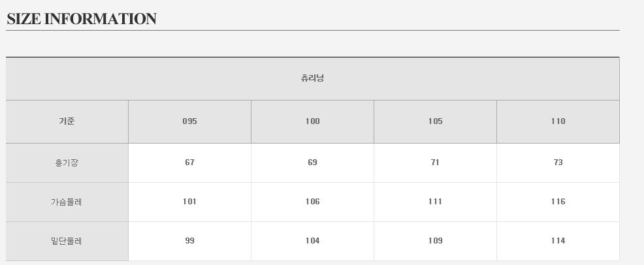The image size is (644, 265).
Task: Click the total length value 69
Action: pos(312,163)
